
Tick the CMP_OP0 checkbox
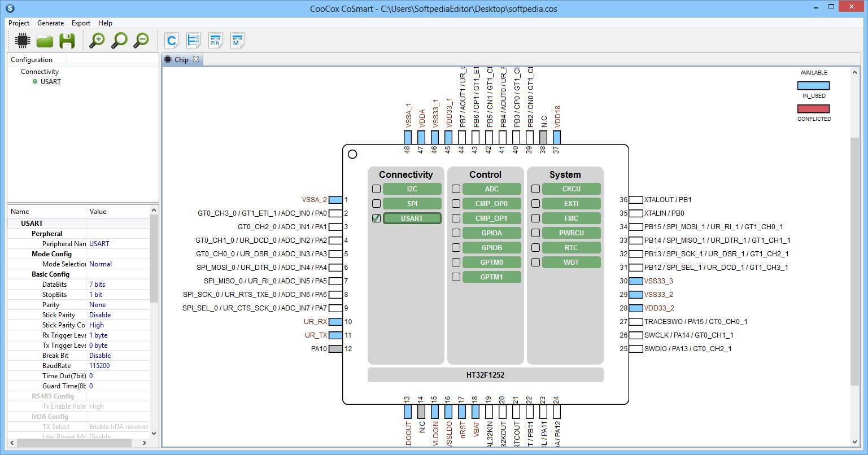(x=456, y=204)
